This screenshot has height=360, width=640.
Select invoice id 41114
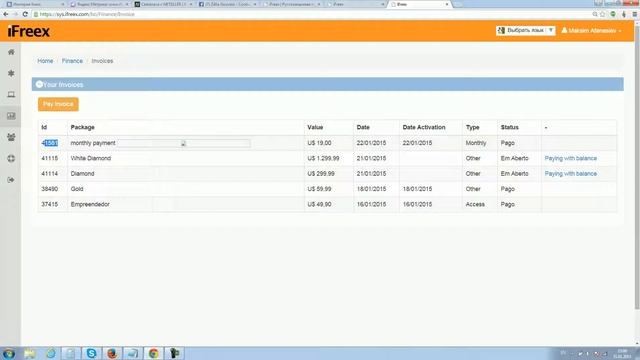49,173
